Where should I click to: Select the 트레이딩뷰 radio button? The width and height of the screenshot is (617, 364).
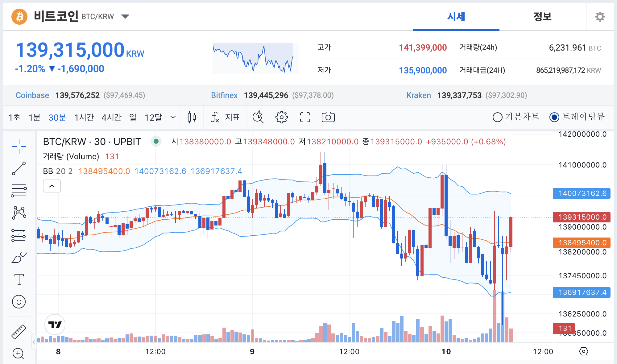(554, 117)
